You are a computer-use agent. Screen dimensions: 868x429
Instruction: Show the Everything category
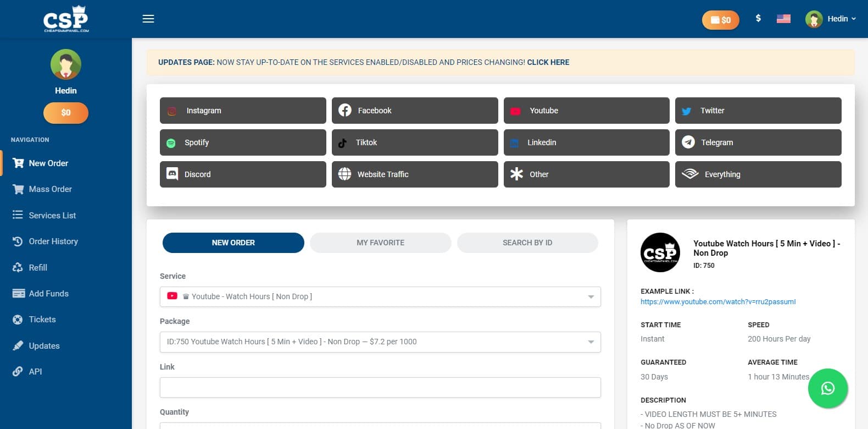758,174
